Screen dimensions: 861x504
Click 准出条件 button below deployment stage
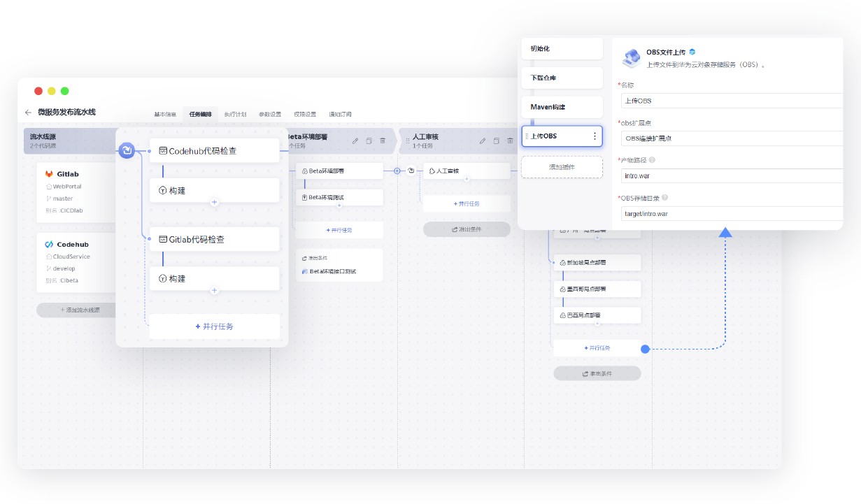(x=597, y=373)
